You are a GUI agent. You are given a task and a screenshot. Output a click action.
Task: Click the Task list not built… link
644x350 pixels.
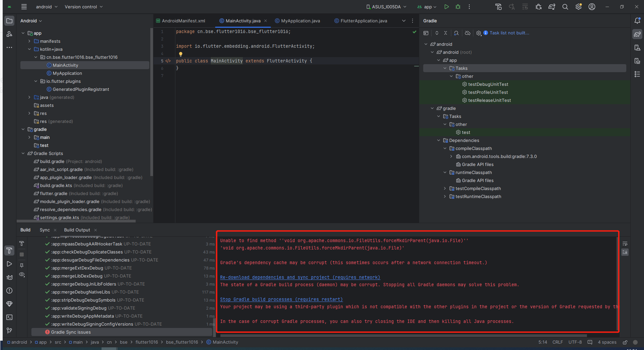click(x=509, y=33)
